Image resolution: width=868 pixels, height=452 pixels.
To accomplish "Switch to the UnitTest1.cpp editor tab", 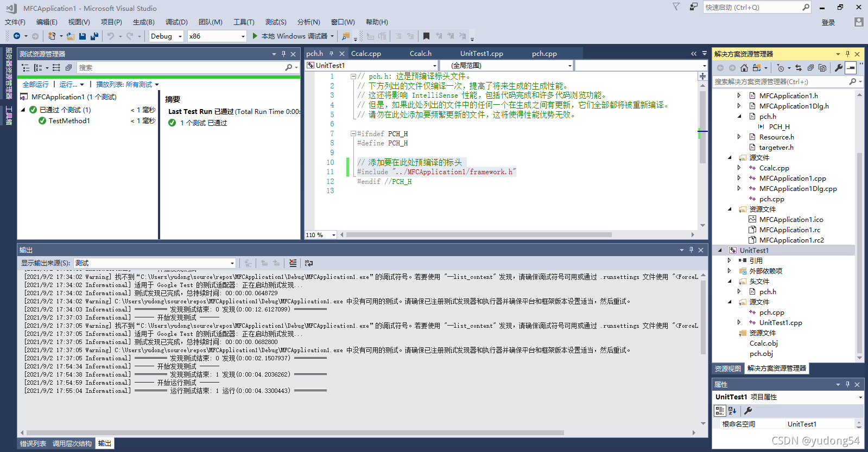I will 481,54.
